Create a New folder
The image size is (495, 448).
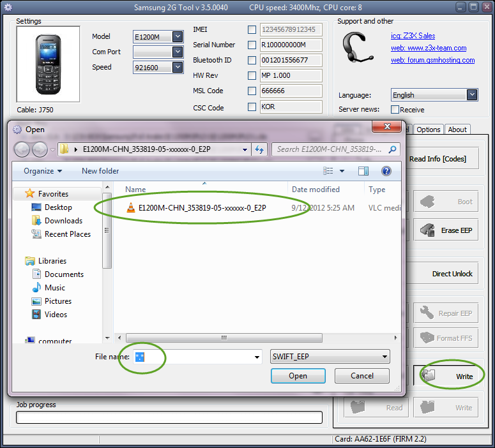coord(100,171)
